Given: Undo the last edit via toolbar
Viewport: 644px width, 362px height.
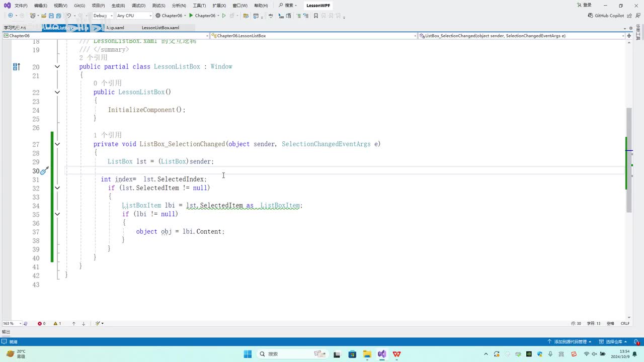Looking at the screenshot, I should [69, 16].
